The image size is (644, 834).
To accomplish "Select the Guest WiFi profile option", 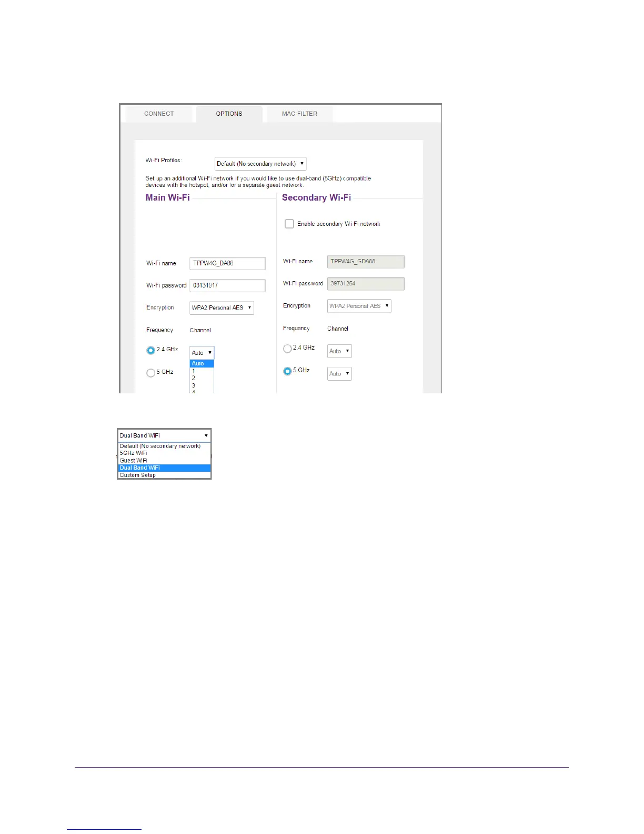I will tap(164, 461).
